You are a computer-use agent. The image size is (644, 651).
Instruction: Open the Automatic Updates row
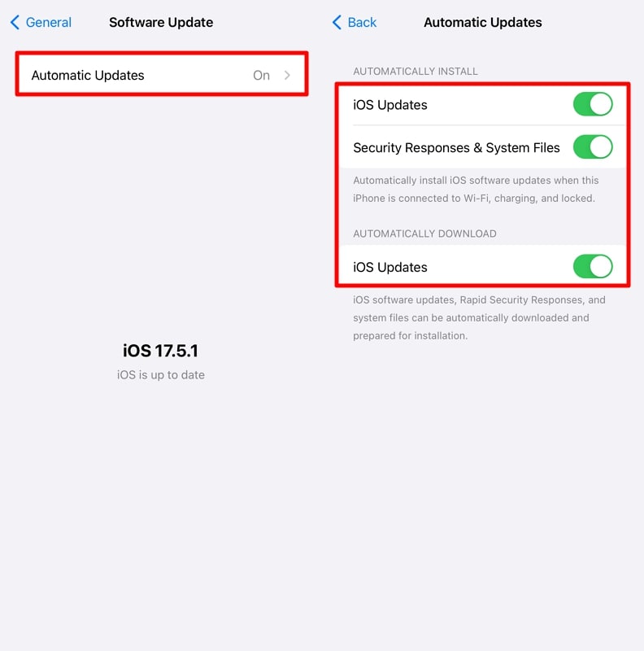162,75
